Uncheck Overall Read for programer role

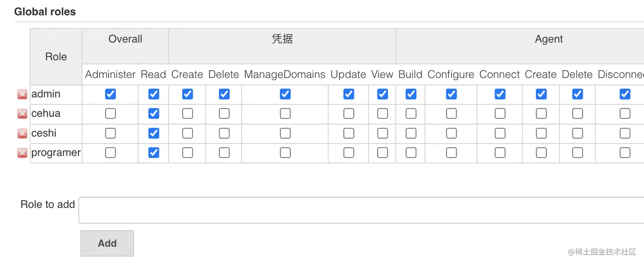(154, 153)
